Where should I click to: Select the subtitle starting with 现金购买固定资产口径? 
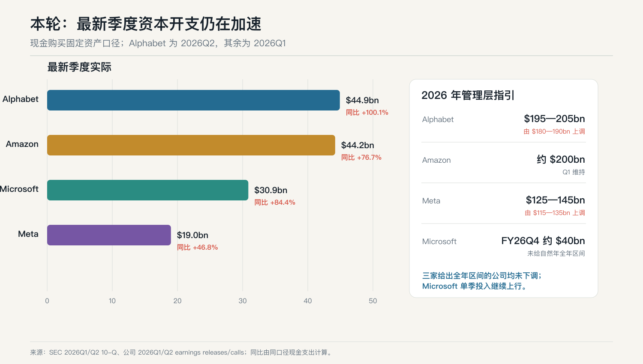click(158, 43)
